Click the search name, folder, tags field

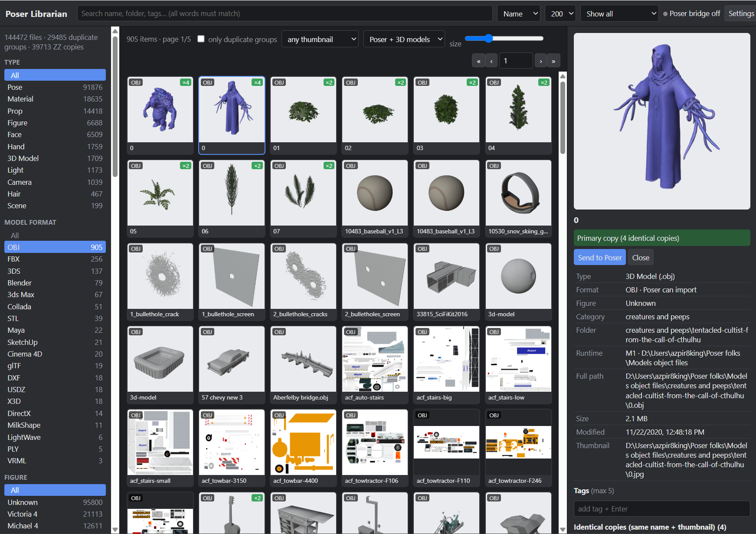point(285,13)
